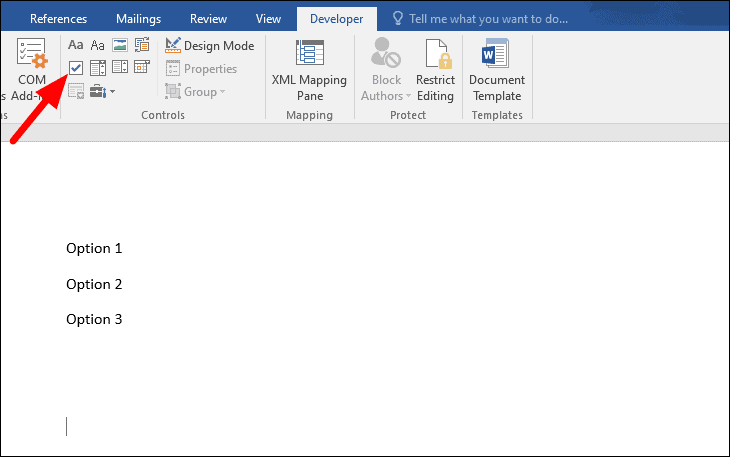Image resolution: width=730 pixels, height=457 pixels.
Task: Insert a Check Box Content Control
Action: tap(76, 68)
